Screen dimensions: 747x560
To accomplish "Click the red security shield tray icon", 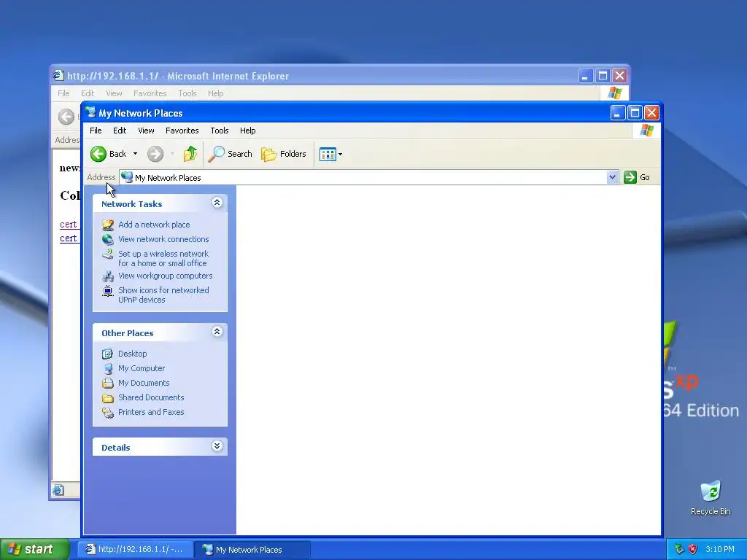I will click(x=693, y=549).
